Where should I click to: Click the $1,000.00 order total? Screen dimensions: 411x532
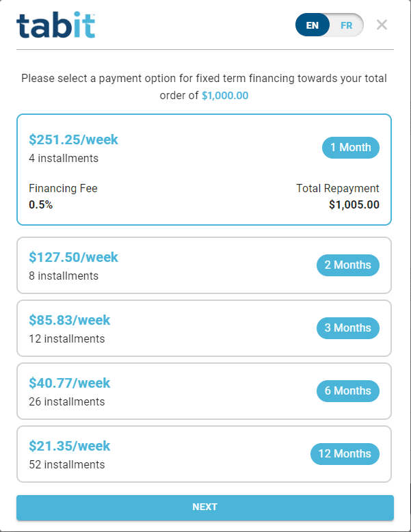(225, 96)
